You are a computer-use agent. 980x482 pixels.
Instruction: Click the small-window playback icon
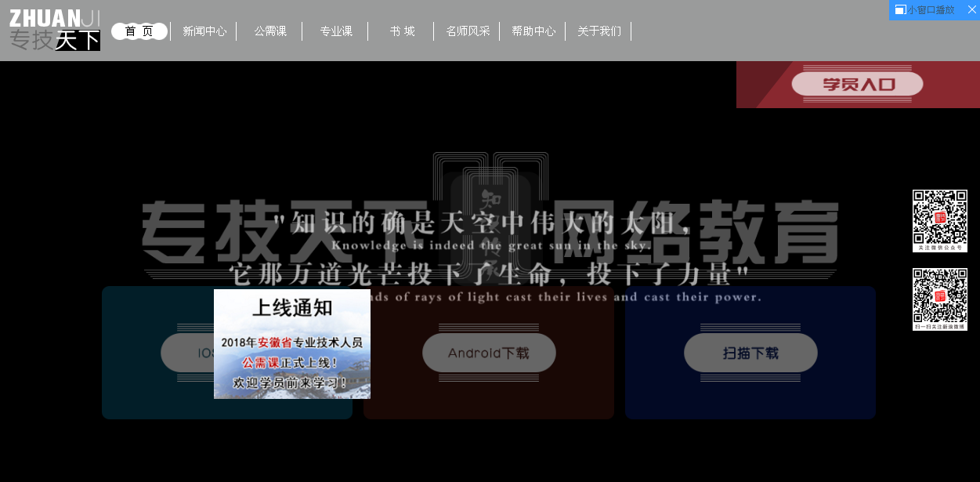click(900, 10)
